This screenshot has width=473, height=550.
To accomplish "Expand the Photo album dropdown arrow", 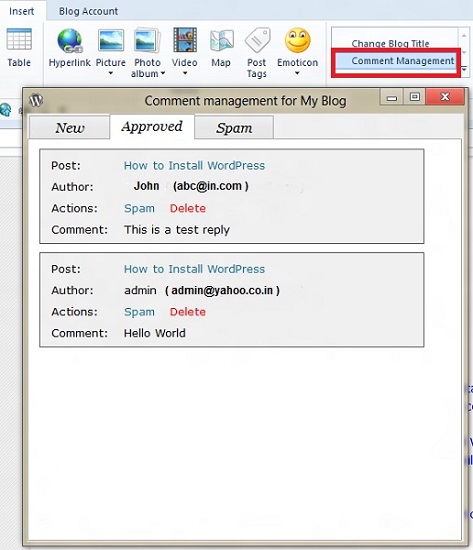I will click(162, 73).
